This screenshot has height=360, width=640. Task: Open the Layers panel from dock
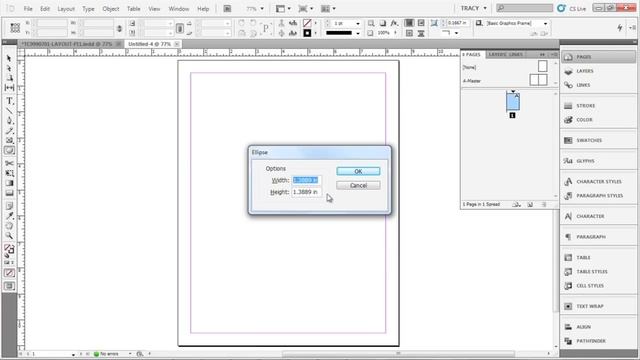click(598, 71)
